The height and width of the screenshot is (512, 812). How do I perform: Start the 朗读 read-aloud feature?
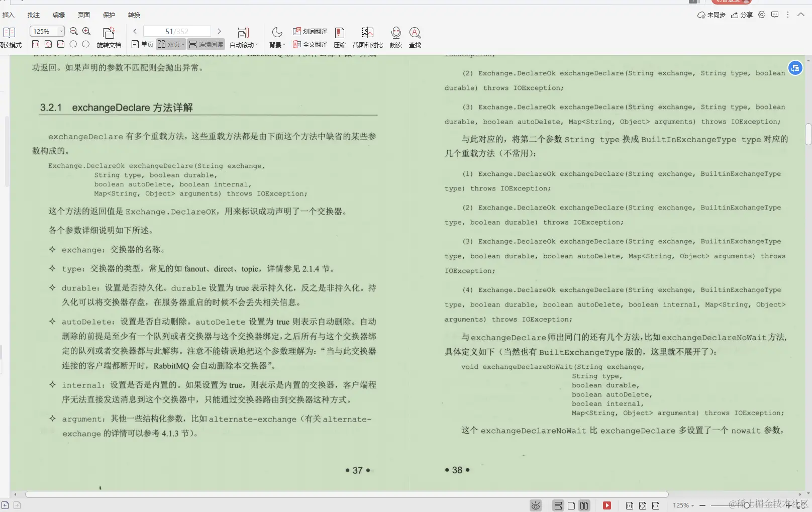tap(396, 37)
